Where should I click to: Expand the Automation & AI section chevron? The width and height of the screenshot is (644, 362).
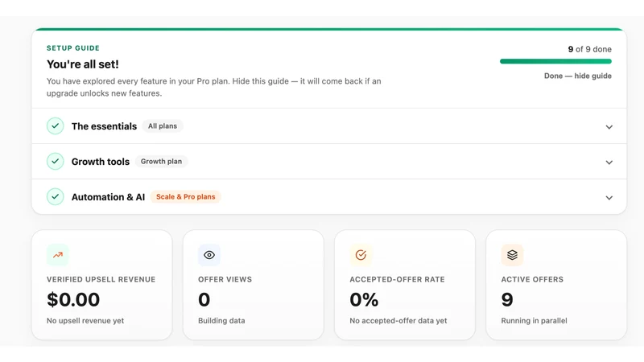[x=609, y=197]
